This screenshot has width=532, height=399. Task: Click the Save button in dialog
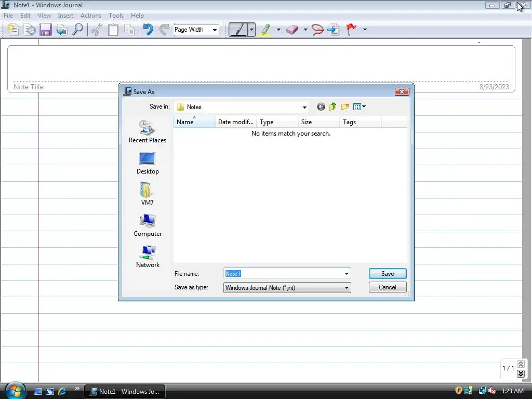(x=388, y=274)
